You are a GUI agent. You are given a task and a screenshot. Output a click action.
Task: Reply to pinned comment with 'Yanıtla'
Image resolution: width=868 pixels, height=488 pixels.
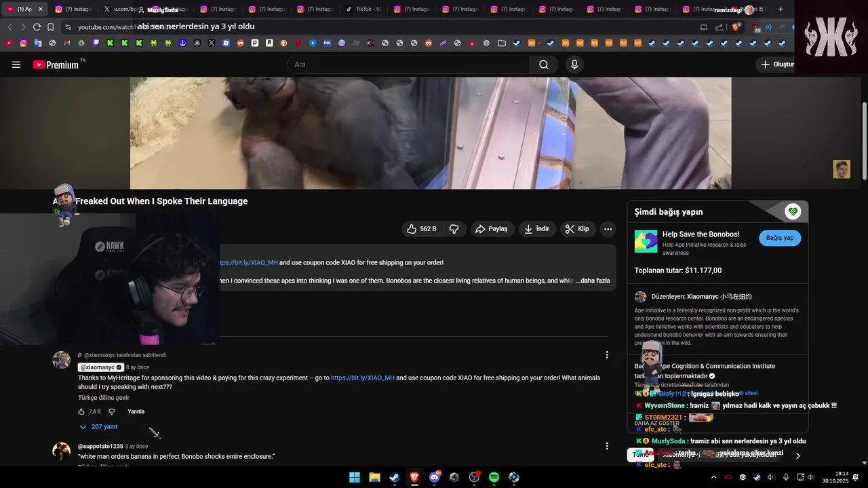(x=136, y=411)
